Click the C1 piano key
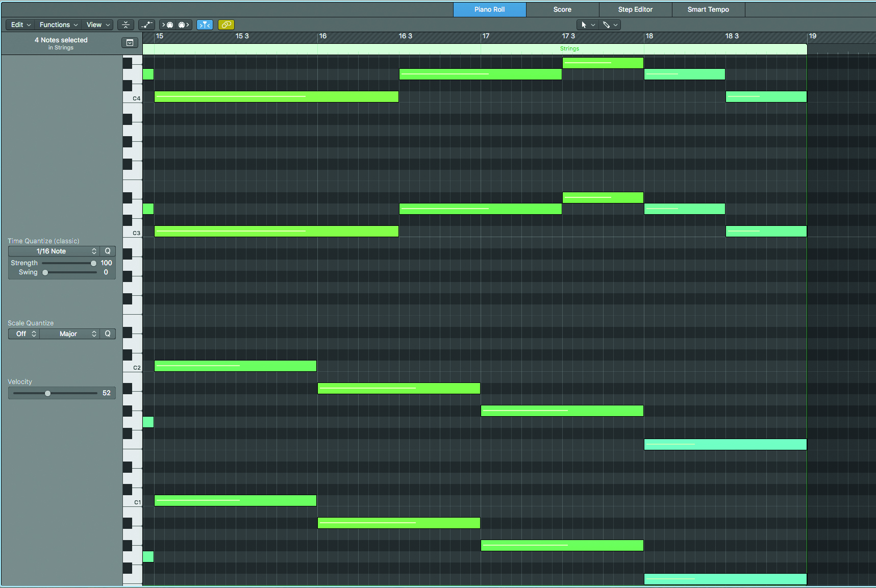Image resolution: width=876 pixels, height=588 pixels. tap(133, 501)
